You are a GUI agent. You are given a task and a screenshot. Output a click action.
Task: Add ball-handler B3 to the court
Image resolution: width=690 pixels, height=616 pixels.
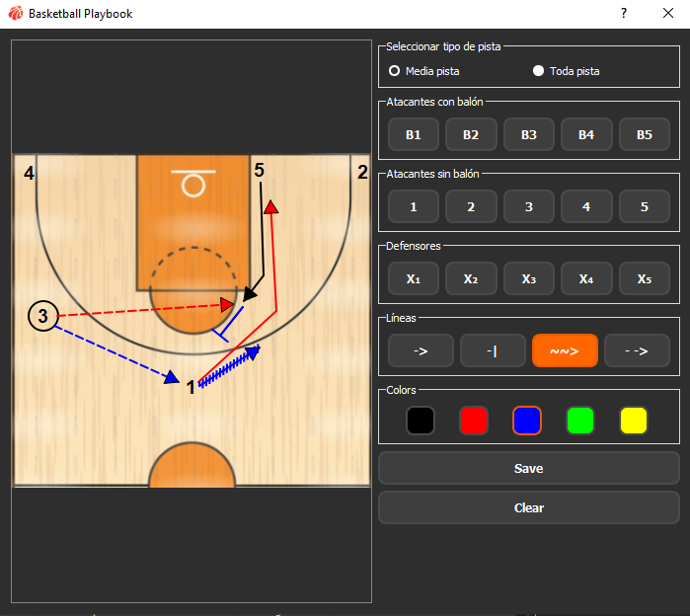pyautogui.click(x=528, y=134)
